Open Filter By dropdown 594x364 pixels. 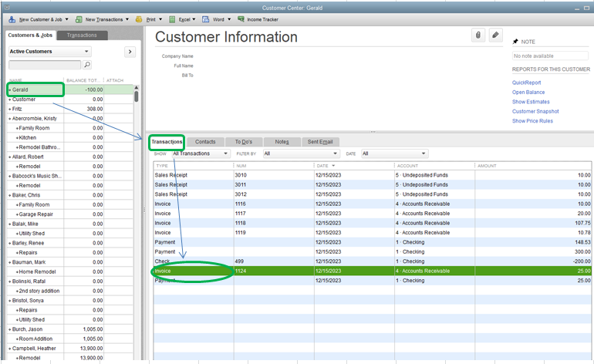(300, 153)
